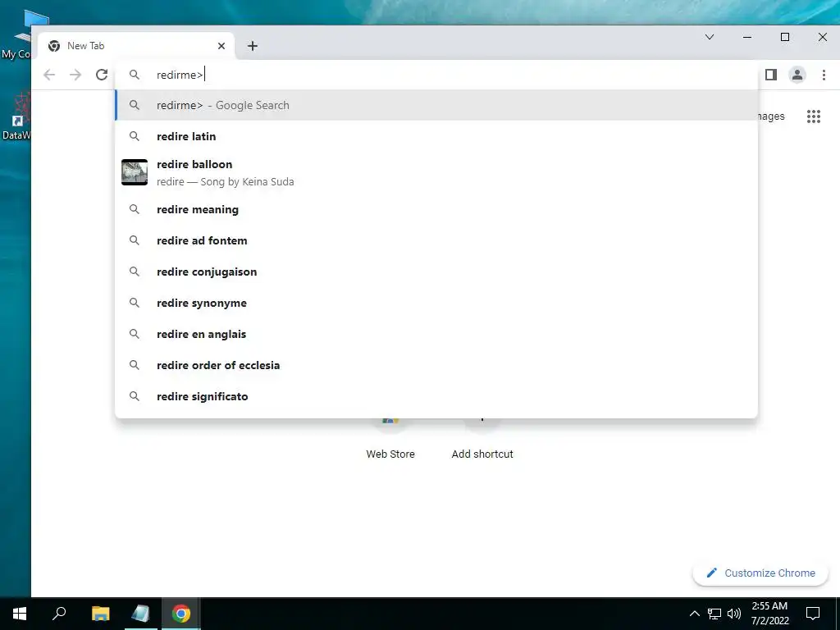Show hidden system tray icons
The width and height of the screenshot is (840, 630).
(x=694, y=614)
